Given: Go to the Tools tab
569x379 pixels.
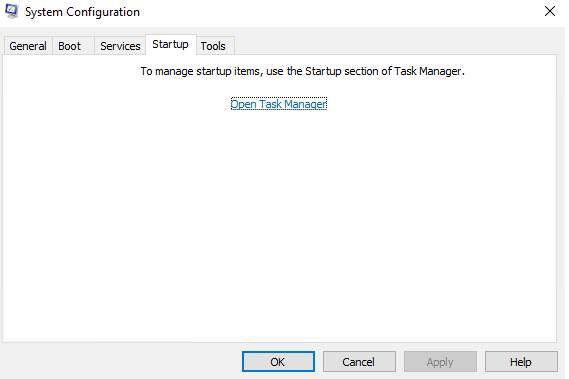Looking at the screenshot, I should click(213, 46).
